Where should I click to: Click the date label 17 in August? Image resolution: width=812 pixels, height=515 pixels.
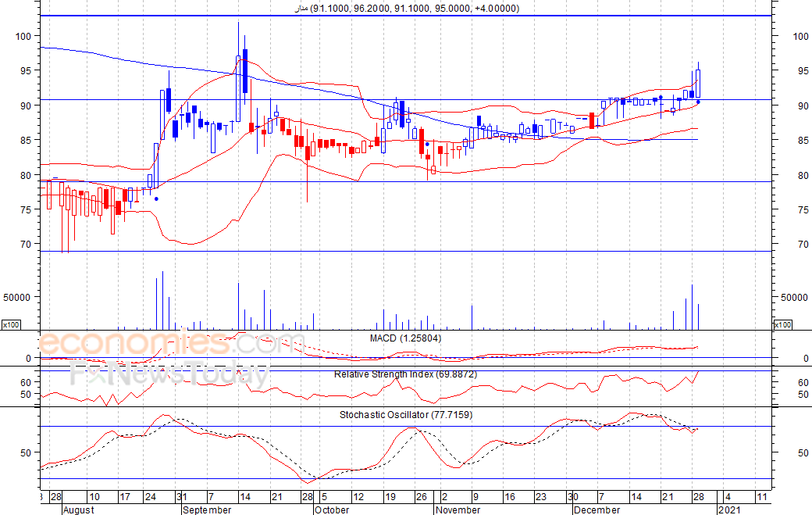[125, 497]
